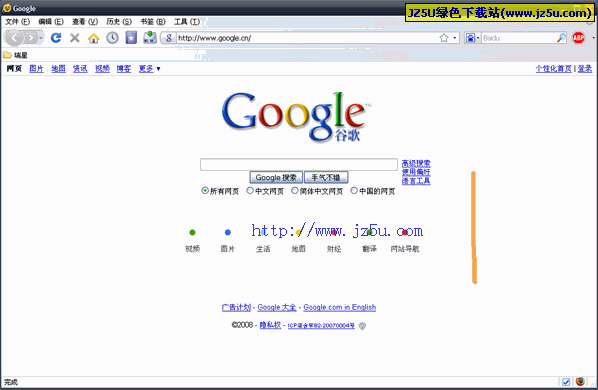Screen dimensions: 598x390
Task: Go forward with the Forward arrow button
Action: pos(31,38)
